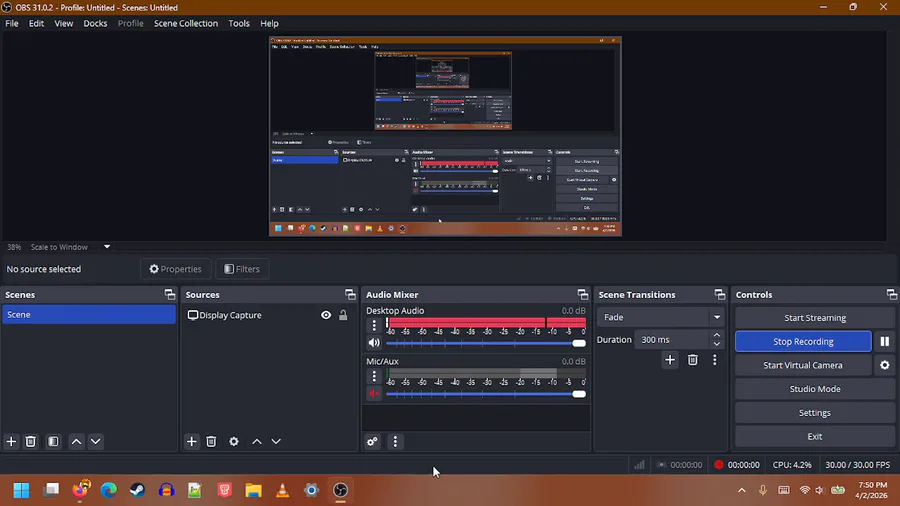900x506 pixels.
Task: Pop out the Scene Transitions dock
Action: (x=720, y=294)
